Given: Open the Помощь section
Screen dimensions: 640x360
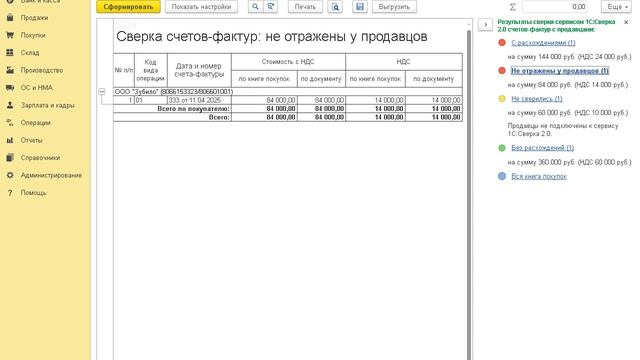Looking at the screenshot, I should coord(33,193).
